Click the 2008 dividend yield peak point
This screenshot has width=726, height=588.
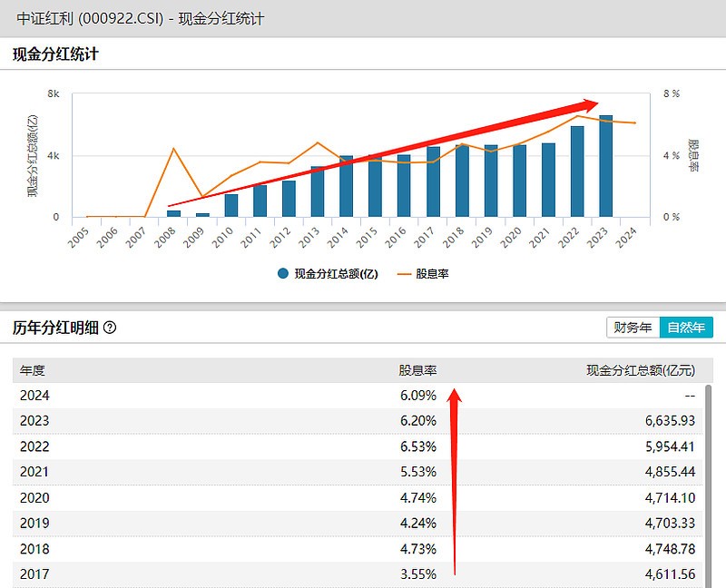pyautogui.click(x=173, y=148)
